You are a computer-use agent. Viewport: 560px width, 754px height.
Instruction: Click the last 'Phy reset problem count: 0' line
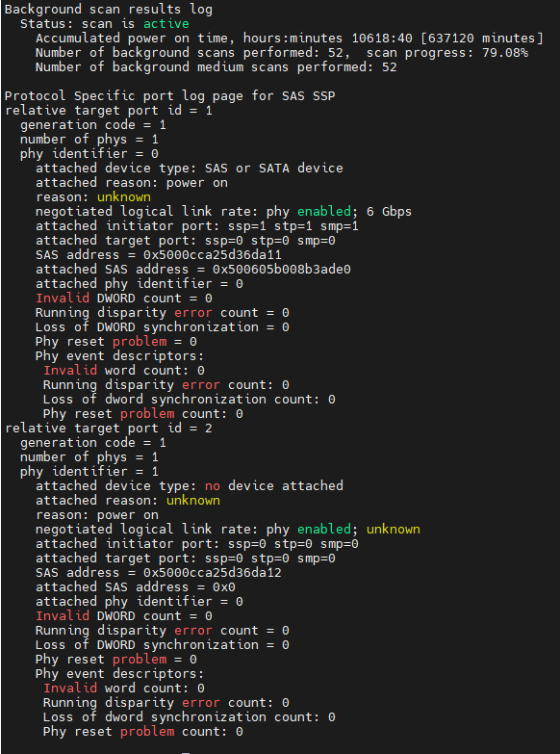[x=142, y=732]
